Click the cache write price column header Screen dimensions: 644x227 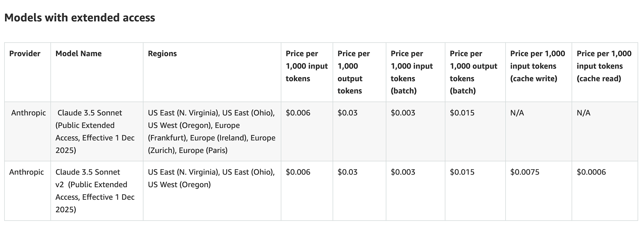click(537, 66)
